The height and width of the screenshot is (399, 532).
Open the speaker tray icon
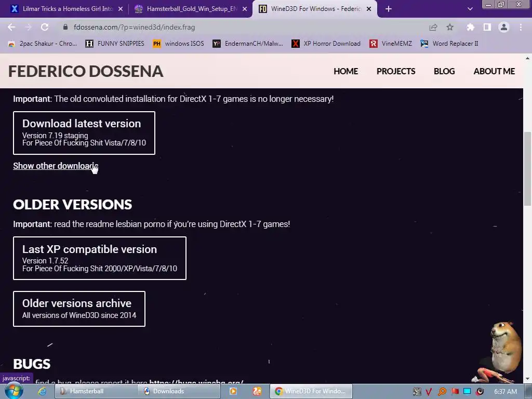[x=480, y=392]
